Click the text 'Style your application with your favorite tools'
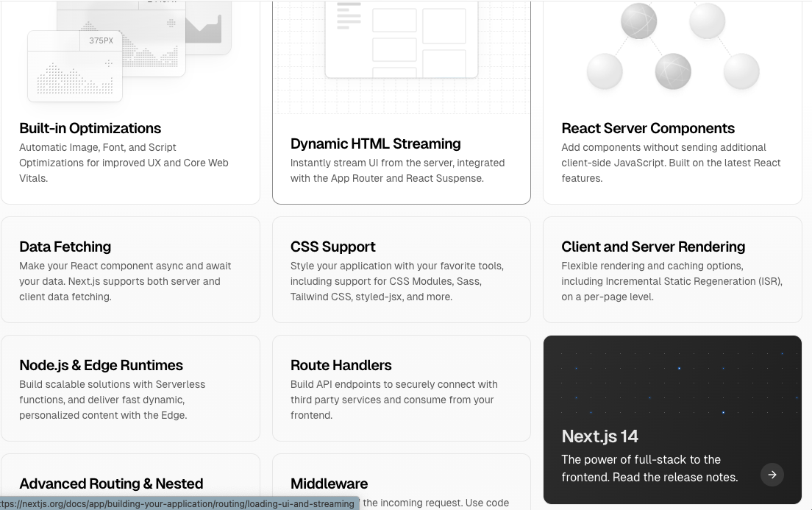The image size is (812, 510). [x=396, y=266]
